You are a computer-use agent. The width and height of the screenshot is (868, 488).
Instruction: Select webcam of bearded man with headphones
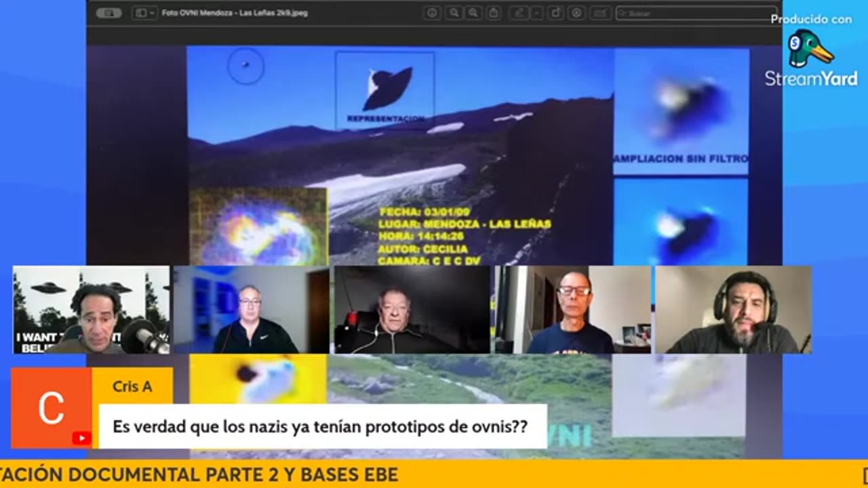[733, 310]
